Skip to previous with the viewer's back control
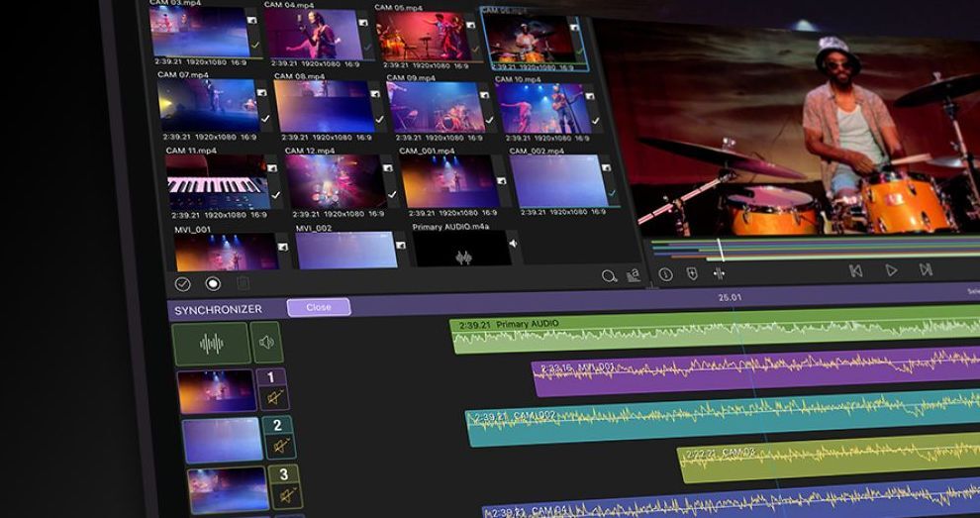980x518 pixels. (855, 270)
